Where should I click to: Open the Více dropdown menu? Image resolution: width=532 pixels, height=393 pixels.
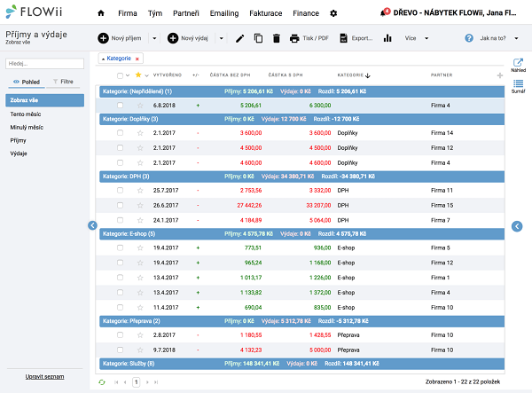(x=414, y=39)
